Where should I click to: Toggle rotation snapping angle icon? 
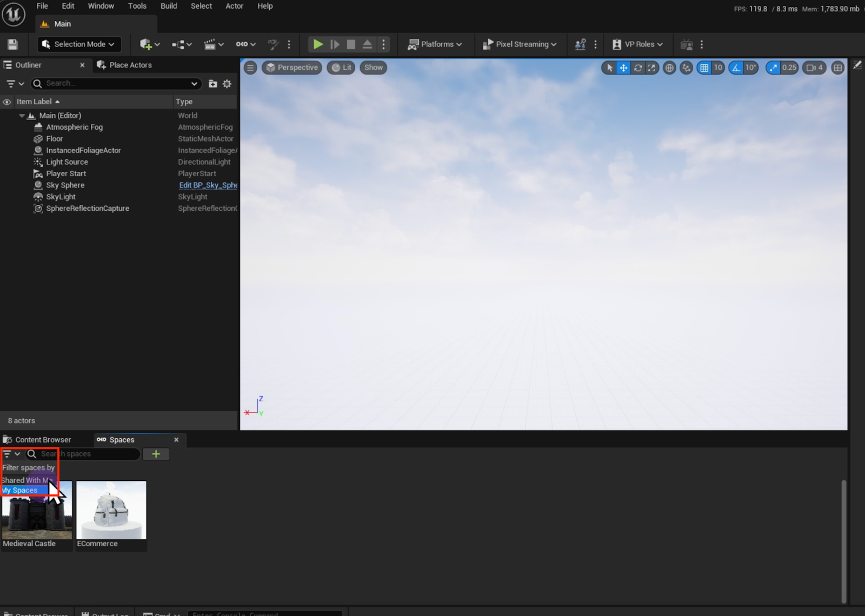click(736, 68)
